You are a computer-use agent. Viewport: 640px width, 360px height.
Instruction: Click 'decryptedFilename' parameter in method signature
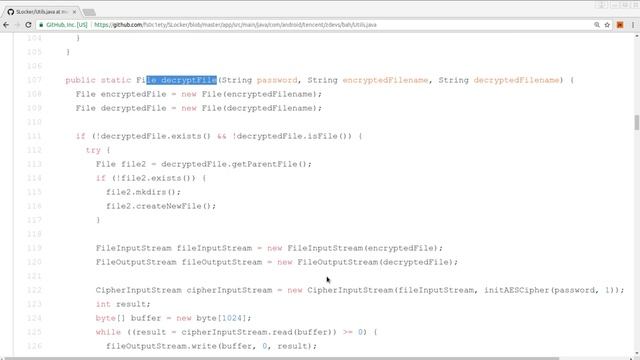pos(516,80)
